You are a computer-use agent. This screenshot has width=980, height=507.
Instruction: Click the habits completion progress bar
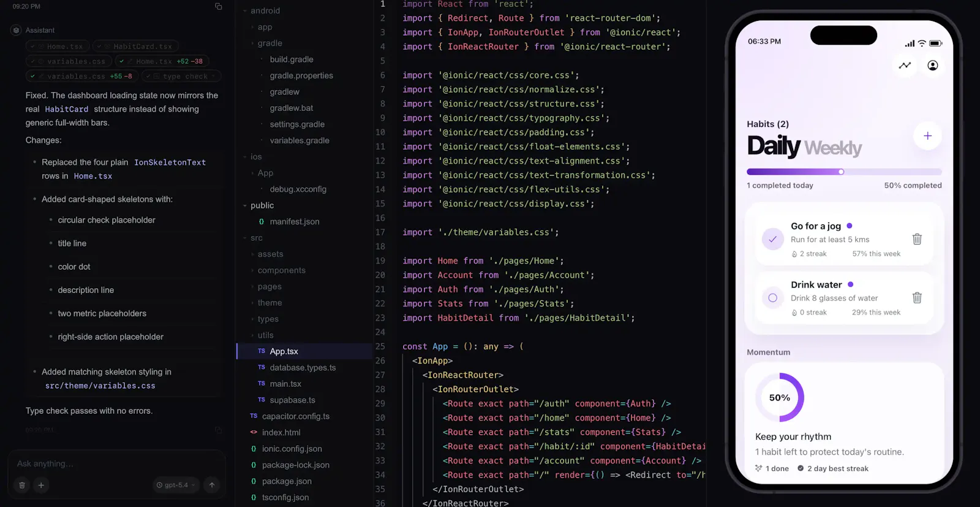pos(844,172)
